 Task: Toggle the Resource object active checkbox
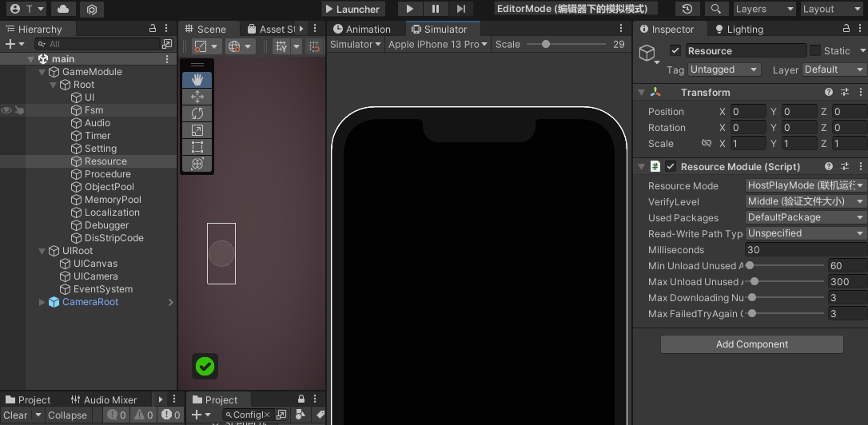click(x=675, y=51)
